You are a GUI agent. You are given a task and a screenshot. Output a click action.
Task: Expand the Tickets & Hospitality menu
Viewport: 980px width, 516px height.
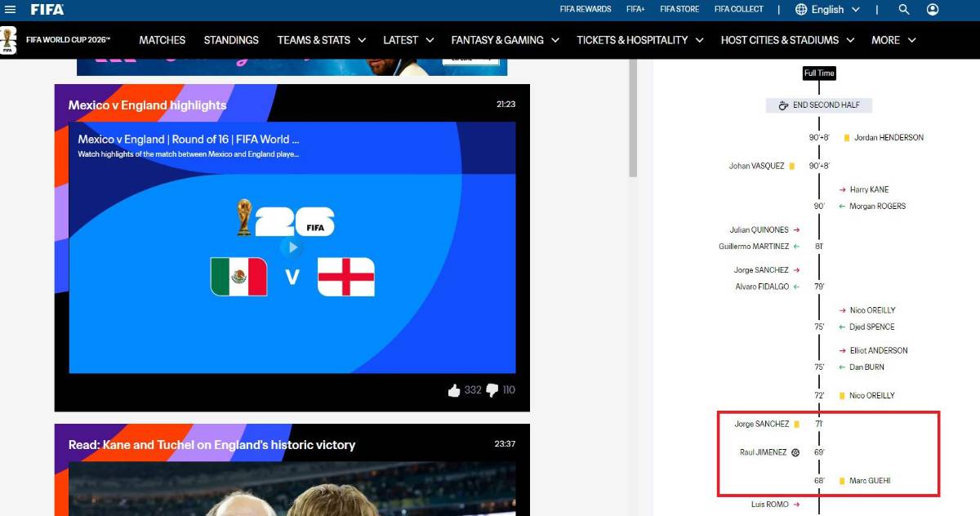639,40
